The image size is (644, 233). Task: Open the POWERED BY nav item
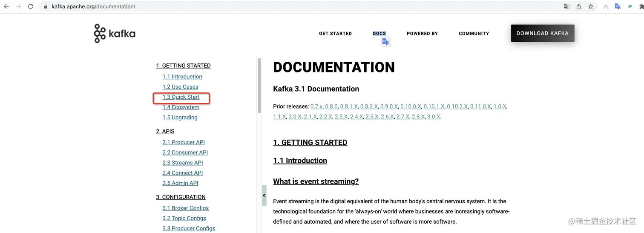pyautogui.click(x=422, y=33)
